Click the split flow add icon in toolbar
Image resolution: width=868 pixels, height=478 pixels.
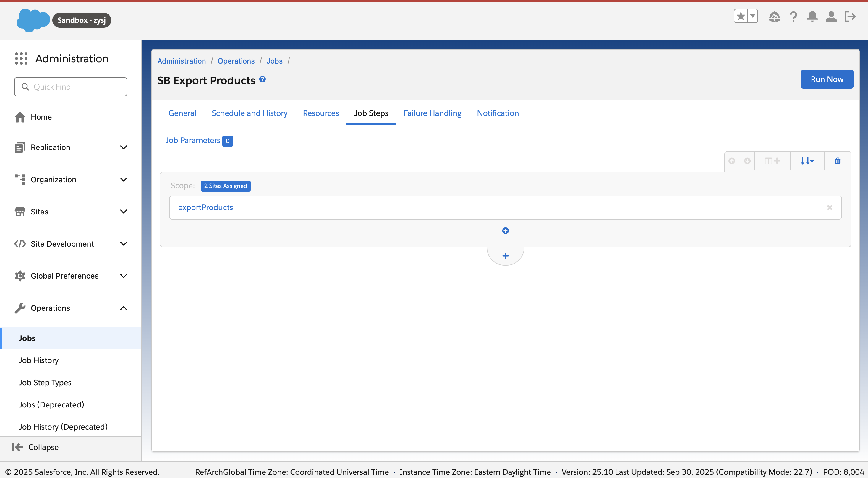772,161
